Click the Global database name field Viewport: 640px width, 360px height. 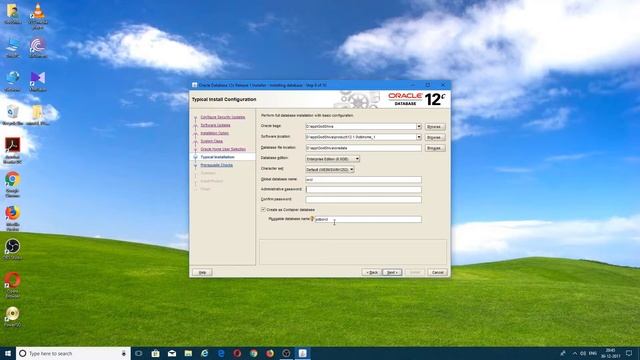pos(363,180)
